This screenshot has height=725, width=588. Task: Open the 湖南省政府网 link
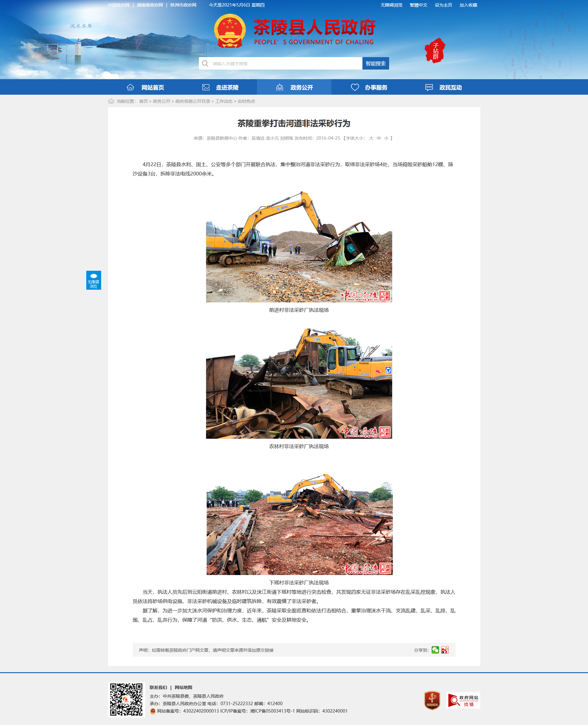150,5
